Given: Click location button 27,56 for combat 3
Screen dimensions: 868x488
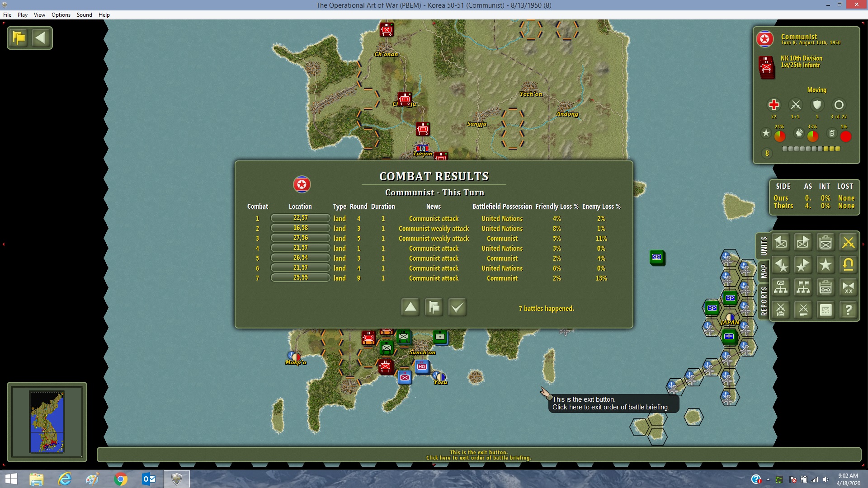Looking at the screenshot, I should tap(300, 238).
